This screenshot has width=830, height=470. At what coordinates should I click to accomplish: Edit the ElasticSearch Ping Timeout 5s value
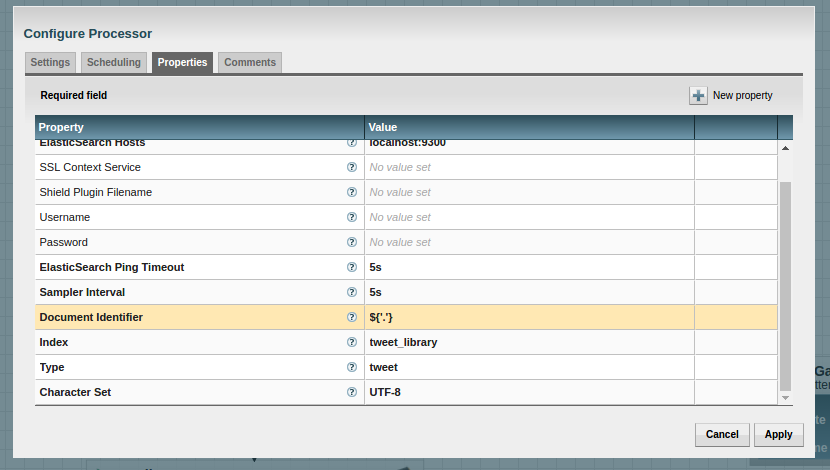529,267
